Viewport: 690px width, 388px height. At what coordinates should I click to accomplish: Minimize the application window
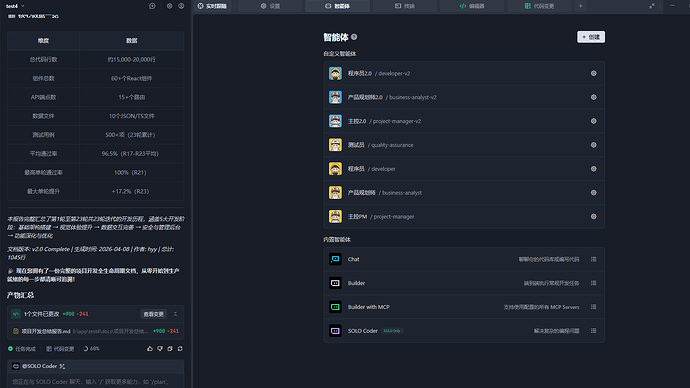pos(672,6)
